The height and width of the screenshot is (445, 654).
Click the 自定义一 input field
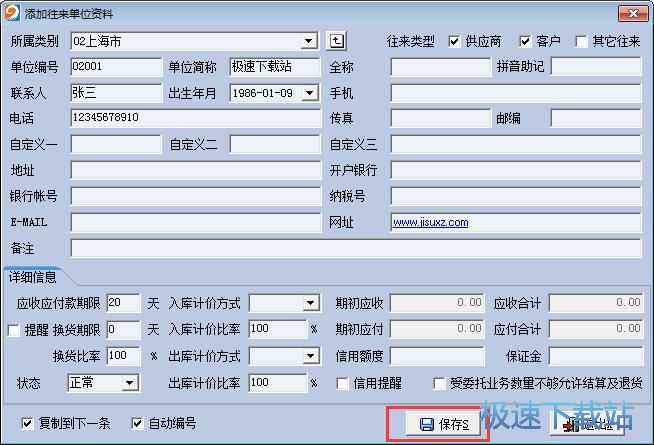[x=116, y=144]
